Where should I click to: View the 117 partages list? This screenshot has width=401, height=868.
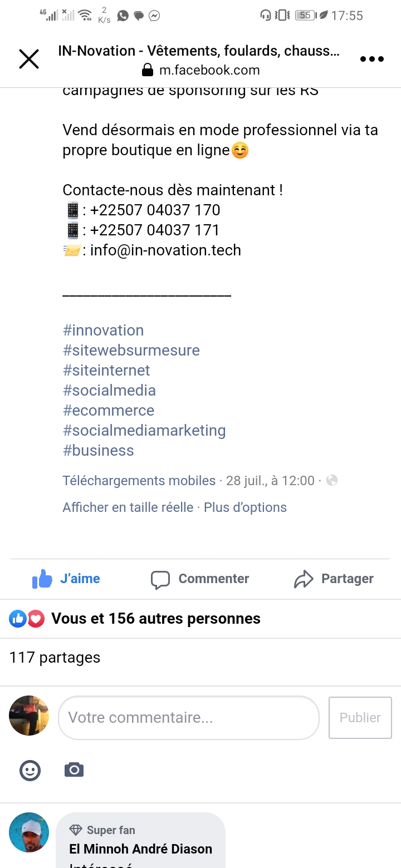pos(55,657)
